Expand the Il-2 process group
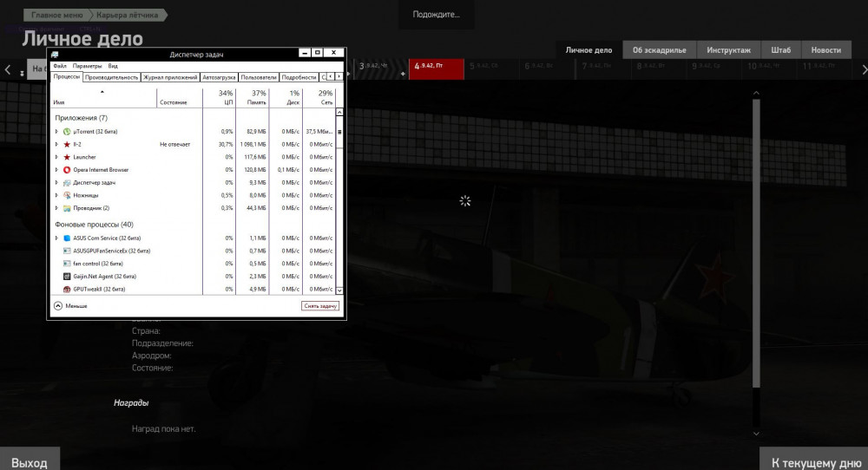The width and height of the screenshot is (868, 470). click(56, 144)
